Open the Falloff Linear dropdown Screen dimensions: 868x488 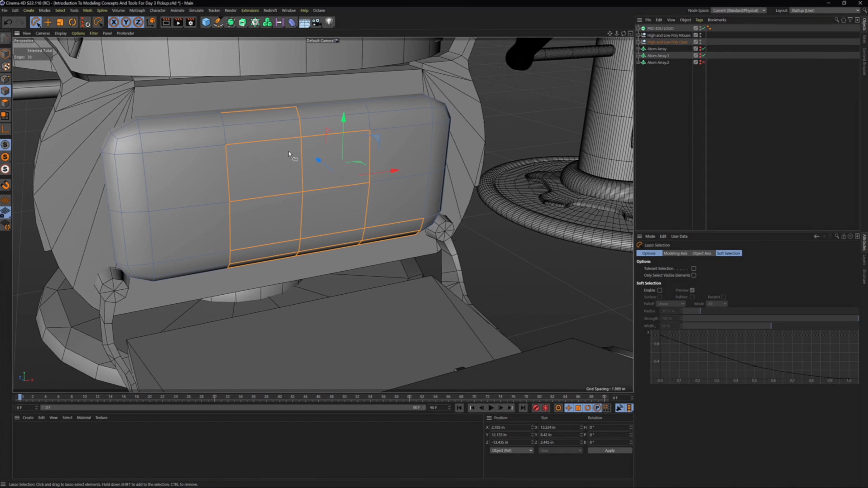point(671,304)
